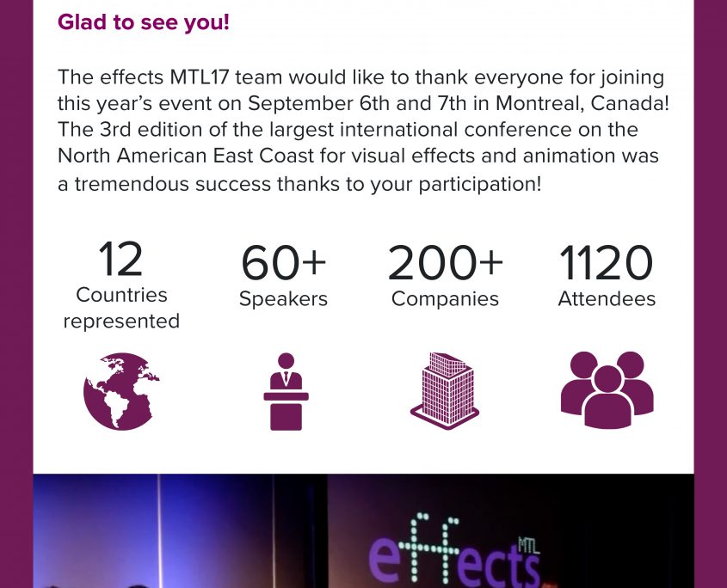Open the event stage photo
The height and width of the screenshot is (588, 727).
(363, 531)
